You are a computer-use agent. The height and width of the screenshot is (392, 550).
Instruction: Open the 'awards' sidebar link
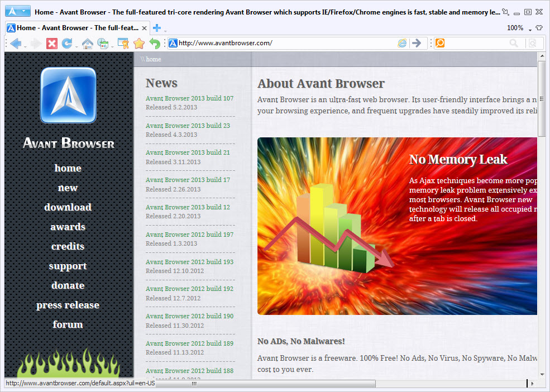pyautogui.click(x=68, y=227)
